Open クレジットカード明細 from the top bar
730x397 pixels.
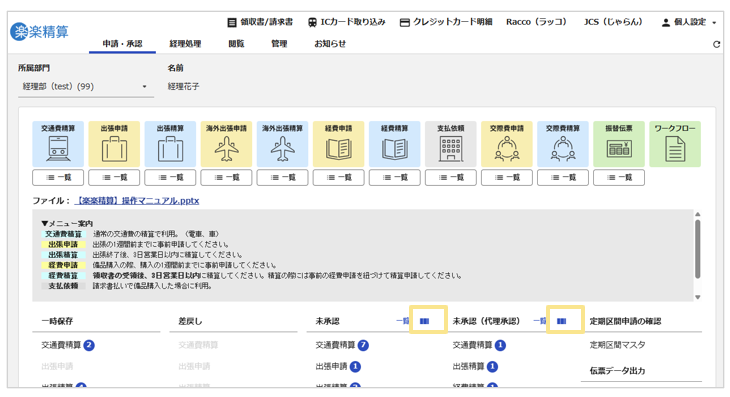(x=446, y=22)
